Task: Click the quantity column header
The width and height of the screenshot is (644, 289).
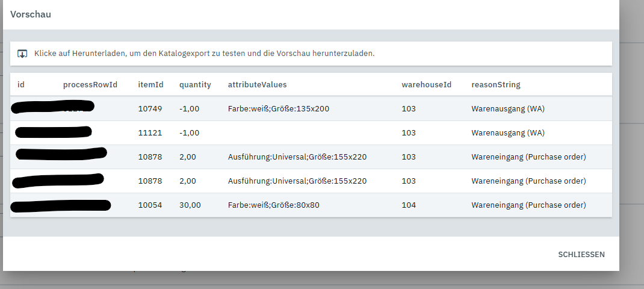Action: coord(195,85)
